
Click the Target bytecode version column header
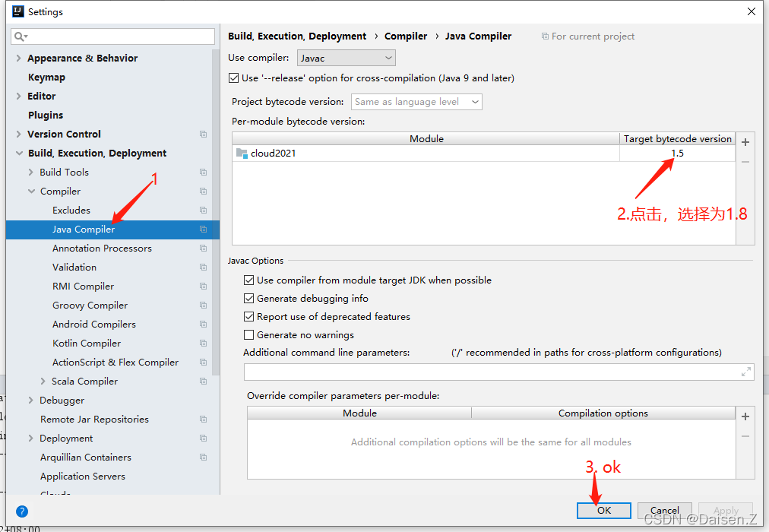(x=677, y=139)
